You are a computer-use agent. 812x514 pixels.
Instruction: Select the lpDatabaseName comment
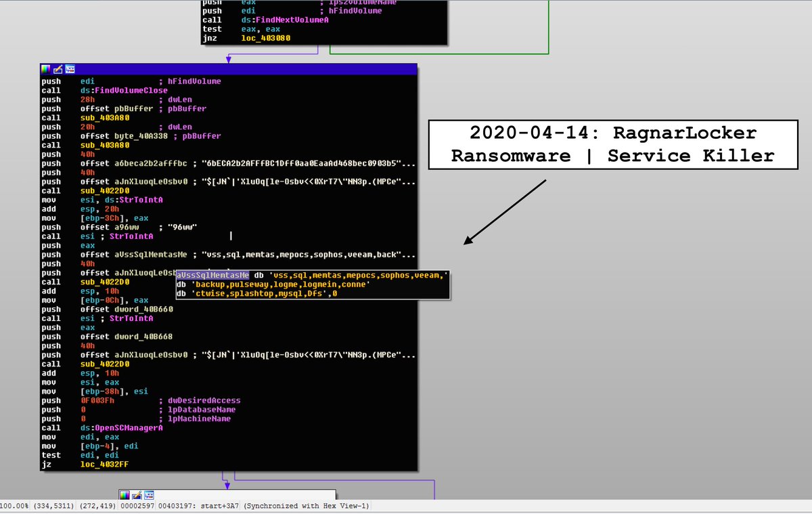pyautogui.click(x=197, y=410)
